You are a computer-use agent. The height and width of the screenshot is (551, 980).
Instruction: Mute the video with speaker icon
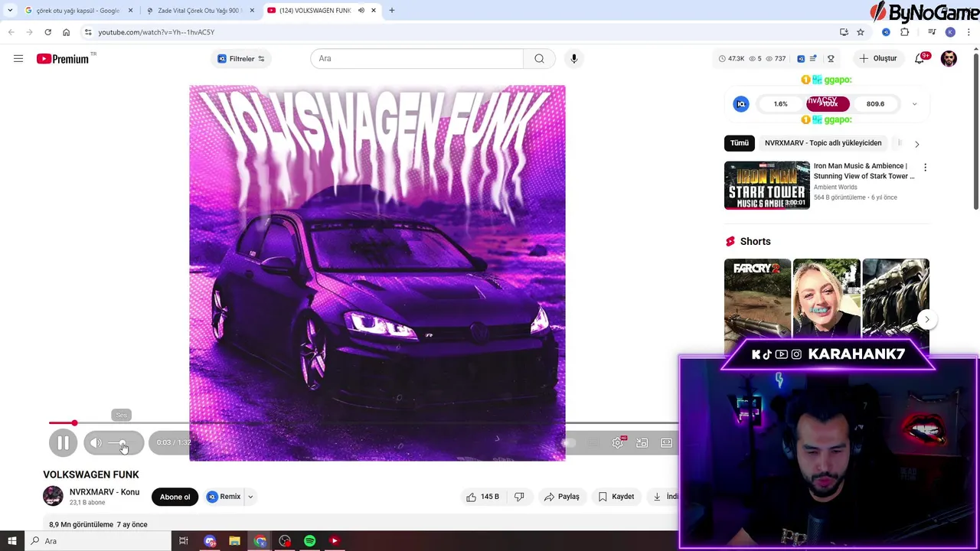click(96, 443)
